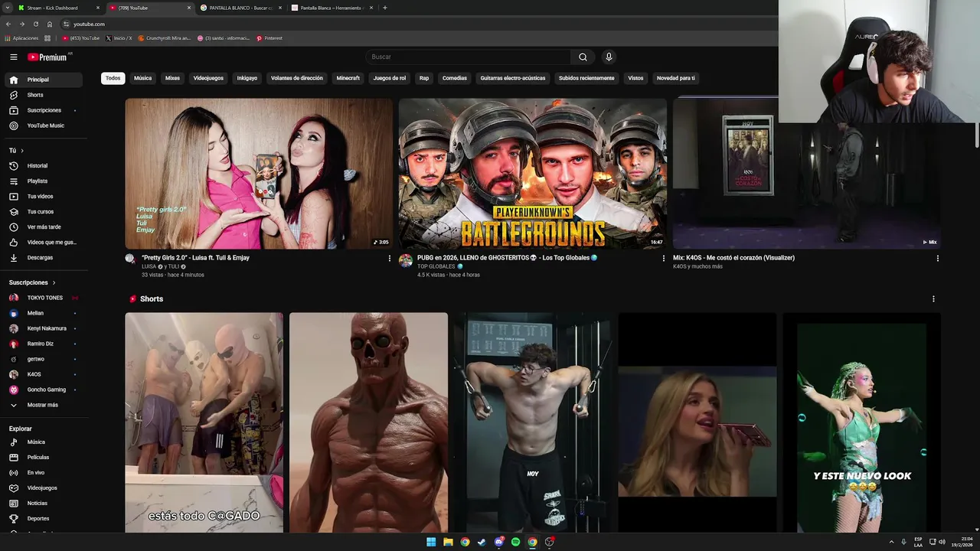This screenshot has height=551, width=980.
Task: Open File Explorer from taskbar
Action: click(x=448, y=542)
